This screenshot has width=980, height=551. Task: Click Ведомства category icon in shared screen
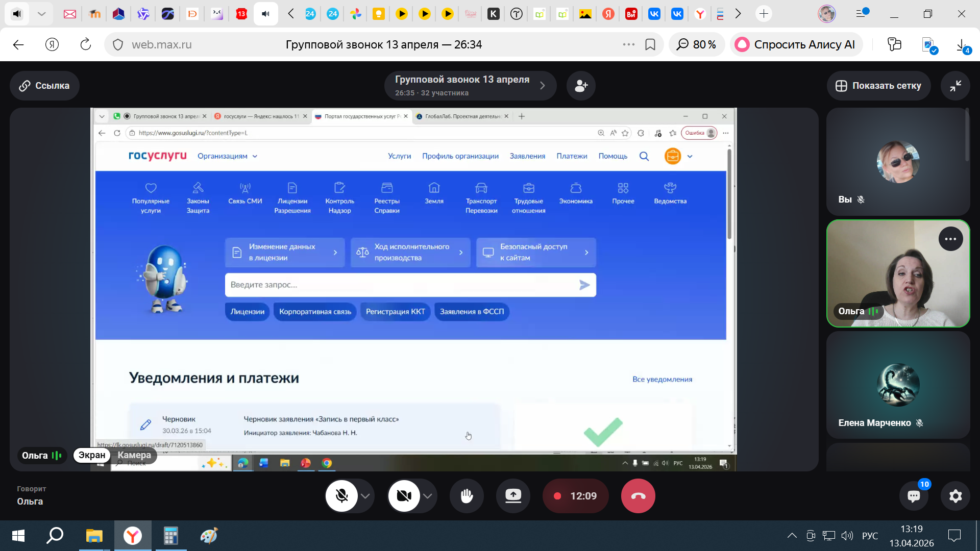(x=670, y=188)
